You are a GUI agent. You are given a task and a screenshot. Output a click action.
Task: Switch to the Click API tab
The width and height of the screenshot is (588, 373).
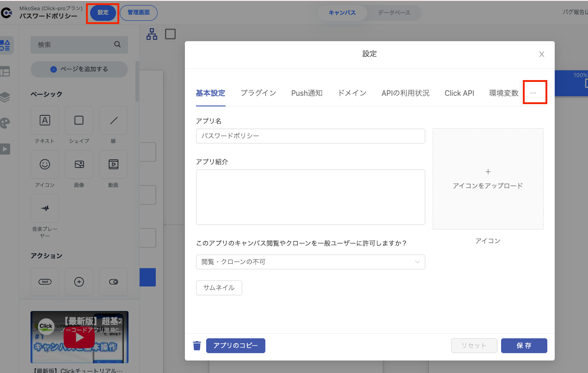click(459, 93)
